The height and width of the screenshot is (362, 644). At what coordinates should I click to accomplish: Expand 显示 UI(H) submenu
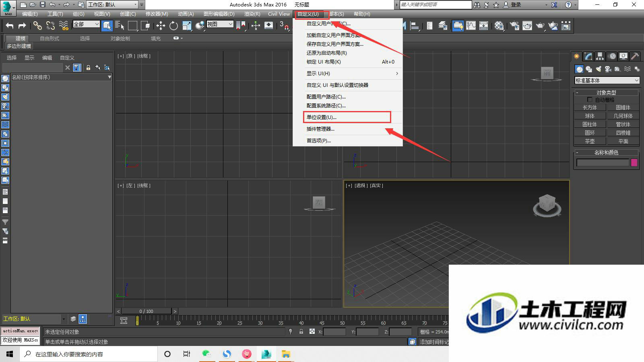tap(347, 73)
